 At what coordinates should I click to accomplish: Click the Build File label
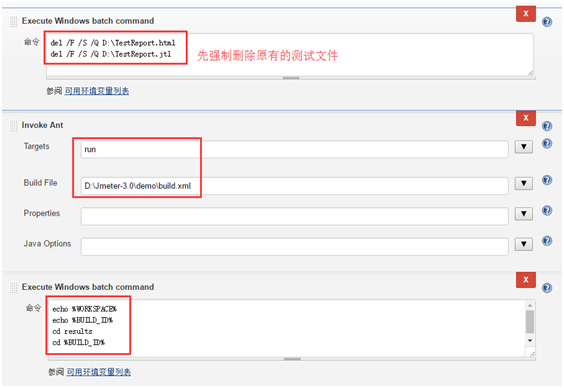tap(40, 183)
